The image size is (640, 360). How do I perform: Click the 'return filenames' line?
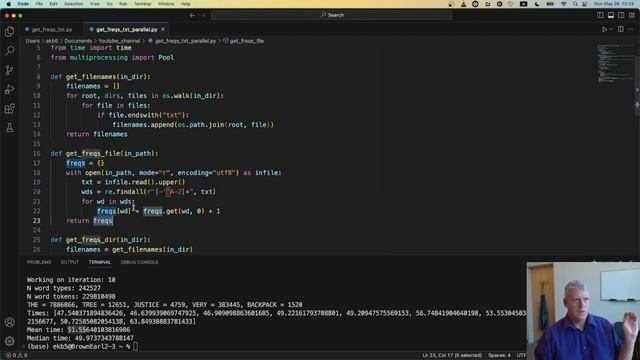click(97, 134)
